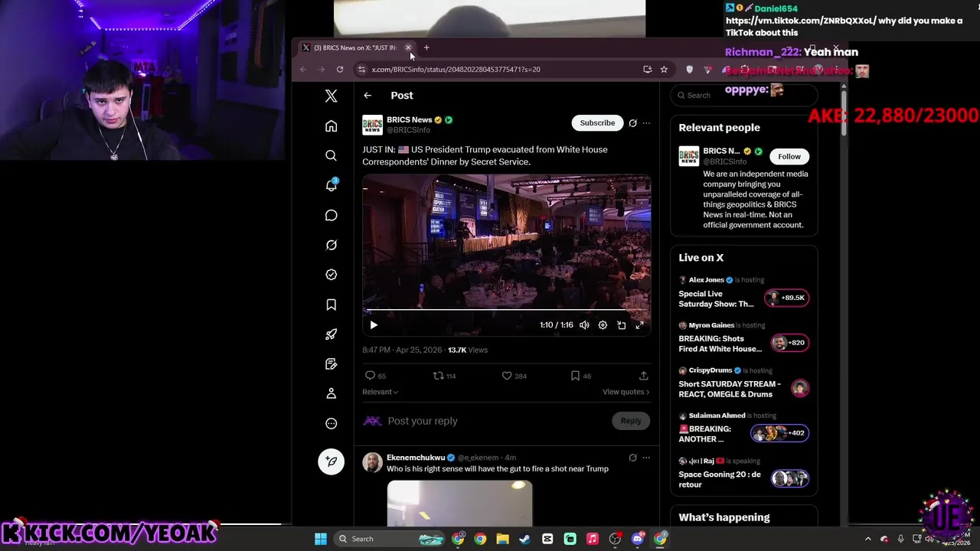Join Space Gooning 20 live space
The height and width of the screenshot is (551, 980).
coord(743,473)
